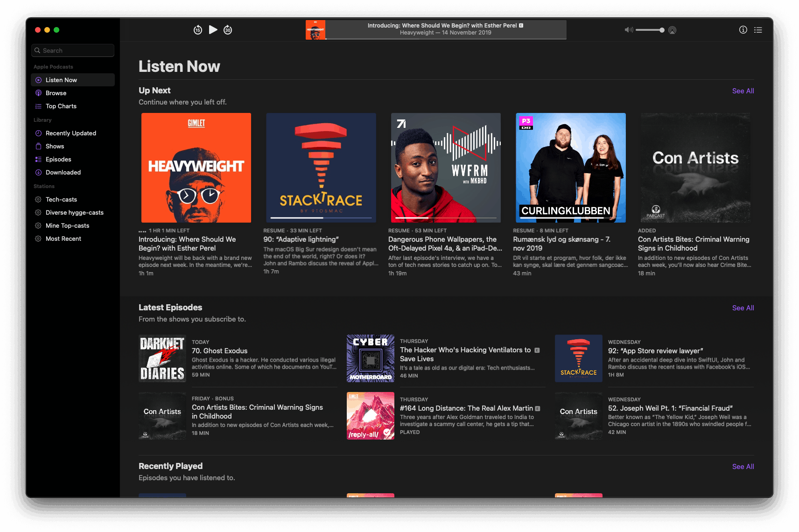Click See All for Up Next
The image size is (799, 532).
pos(743,91)
